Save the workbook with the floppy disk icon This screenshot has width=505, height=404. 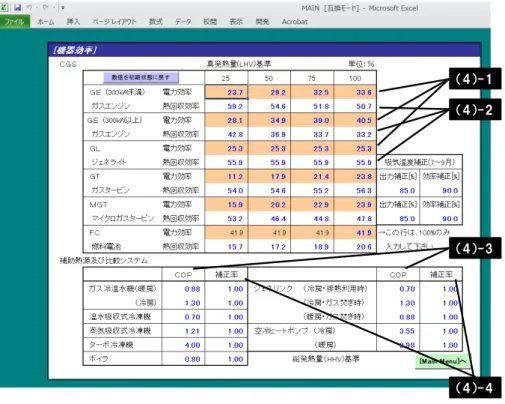pos(18,7)
